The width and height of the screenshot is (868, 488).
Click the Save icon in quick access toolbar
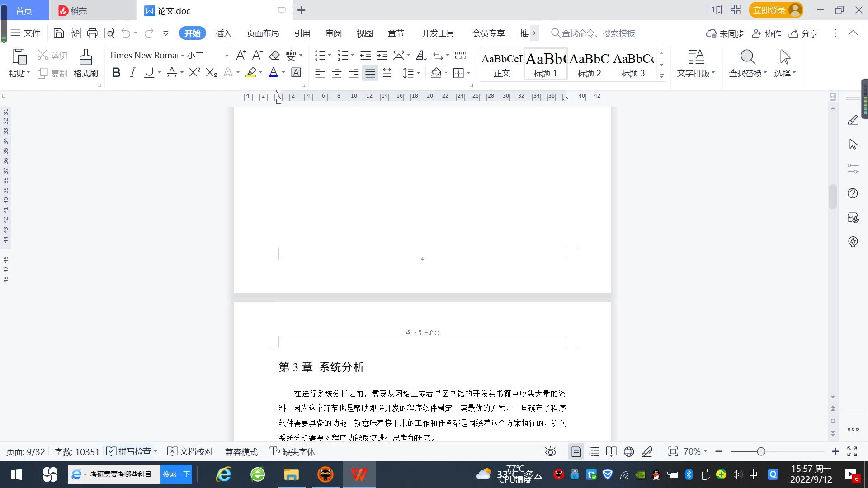(59, 33)
